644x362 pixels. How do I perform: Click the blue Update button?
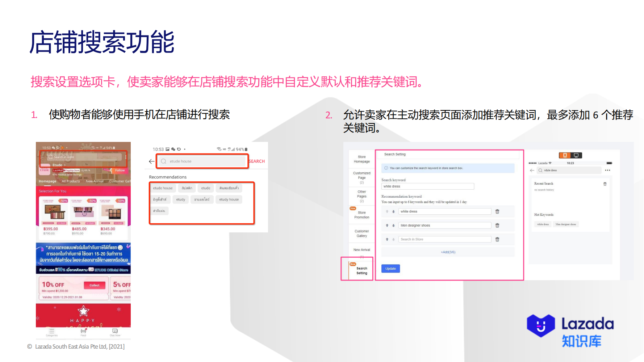pos(390,269)
